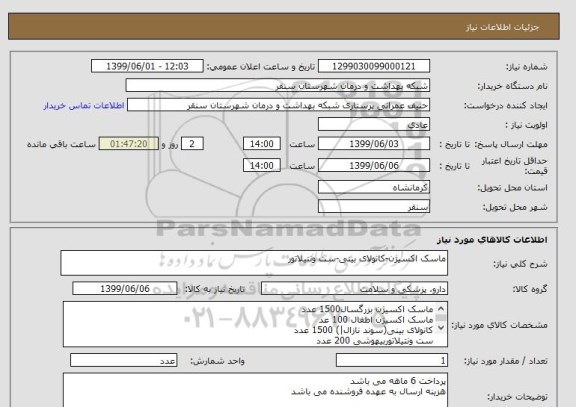The height and width of the screenshot is (407, 576).
Task: Click the نام دستگاه خریدار field
Action: click(278, 86)
